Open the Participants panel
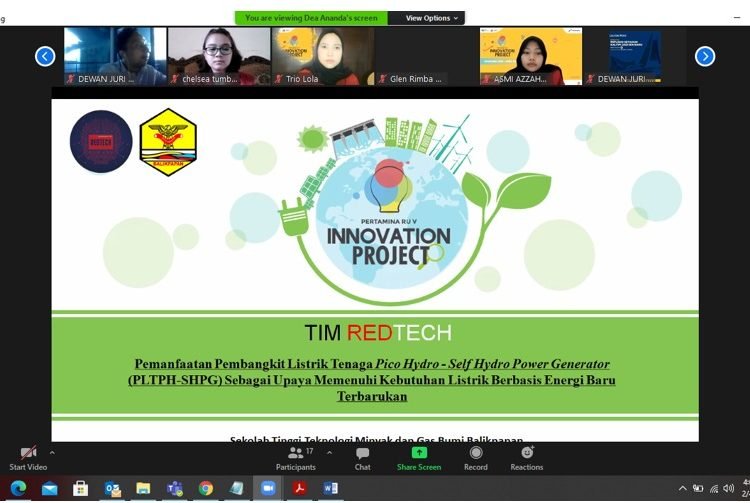 pyautogui.click(x=296, y=459)
